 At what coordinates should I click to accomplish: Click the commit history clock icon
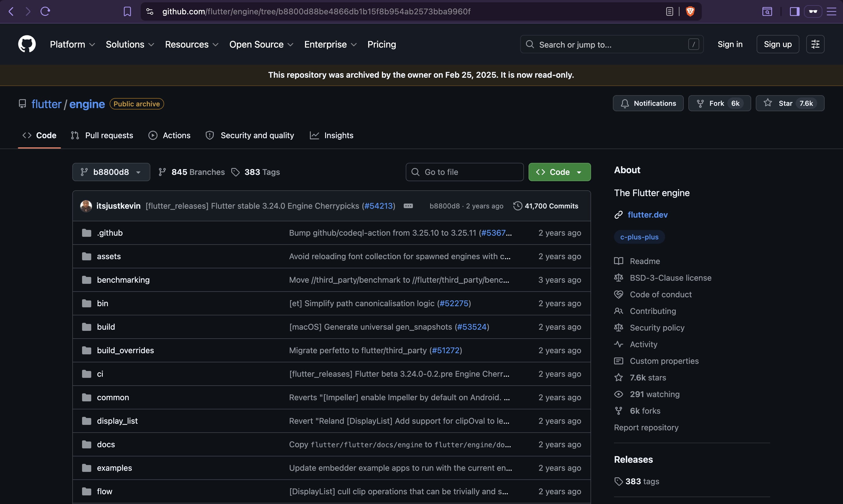click(x=517, y=206)
